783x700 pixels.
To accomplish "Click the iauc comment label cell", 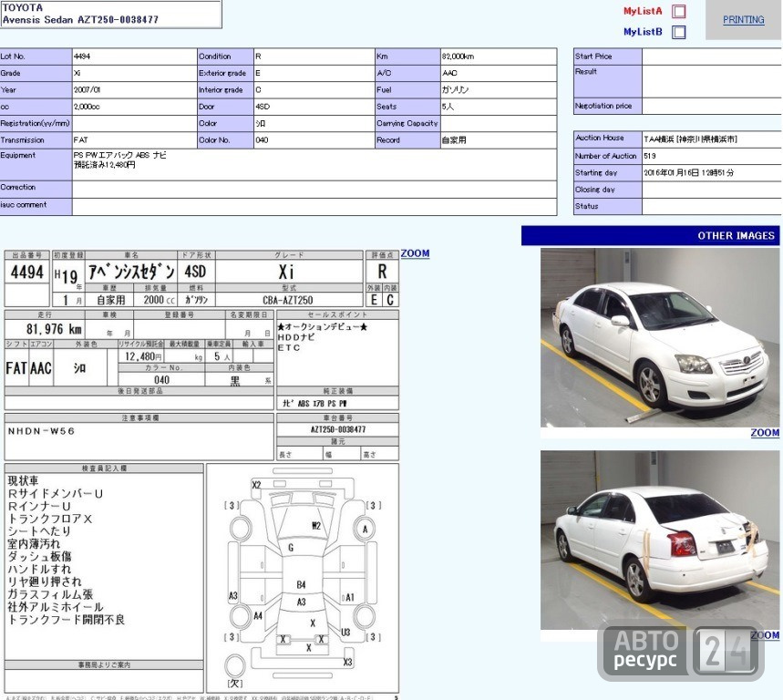I will tap(36, 206).
